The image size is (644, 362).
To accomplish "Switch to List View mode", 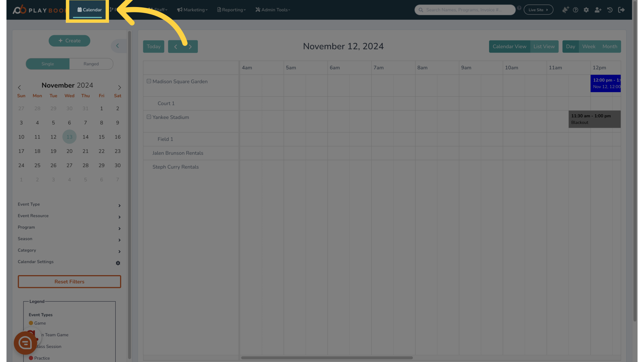I will [x=544, y=46].
